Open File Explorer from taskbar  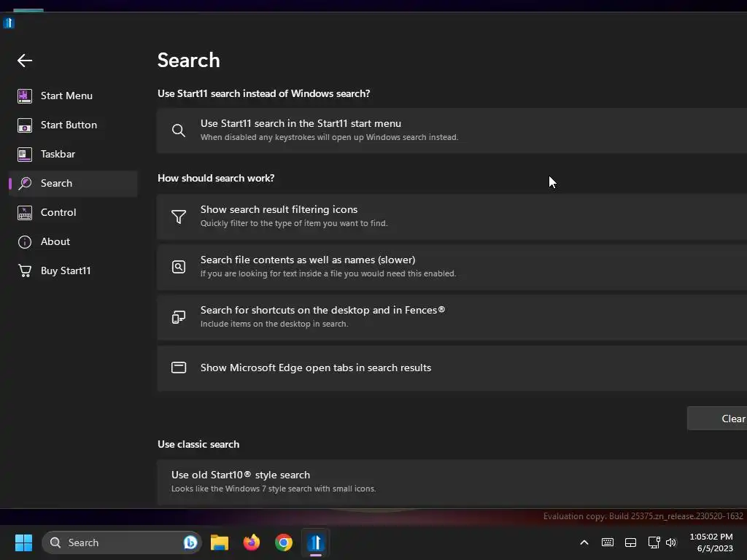click(x=220, y=542)
